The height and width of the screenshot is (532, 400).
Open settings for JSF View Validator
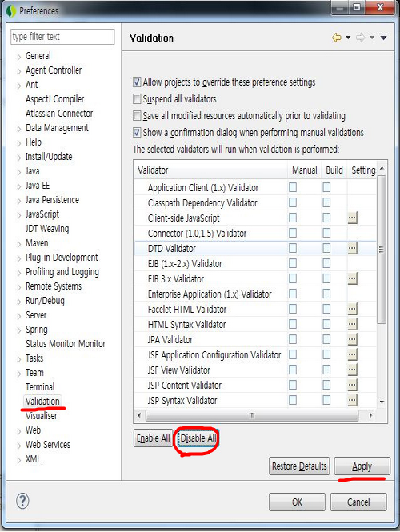(352, 370)
